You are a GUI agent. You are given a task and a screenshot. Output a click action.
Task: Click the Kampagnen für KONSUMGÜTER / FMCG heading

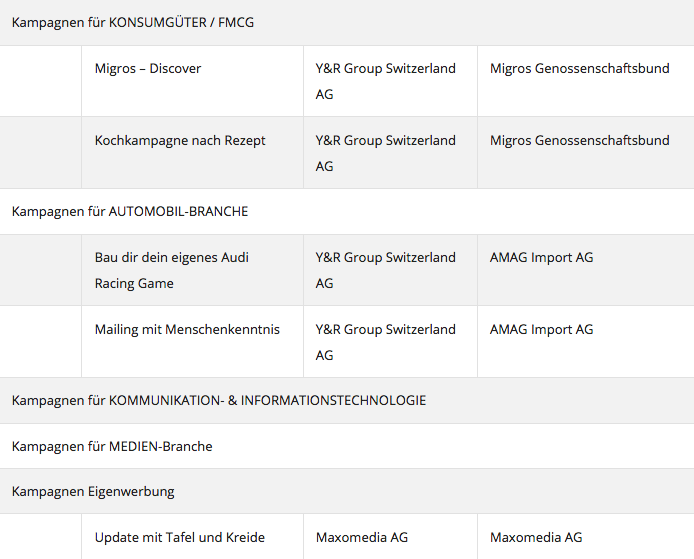tap(133, 23)
